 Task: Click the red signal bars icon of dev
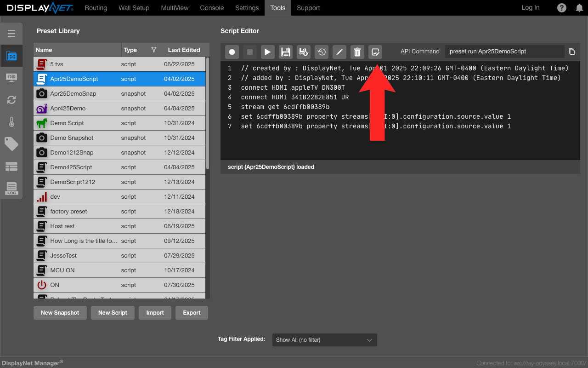42,197
